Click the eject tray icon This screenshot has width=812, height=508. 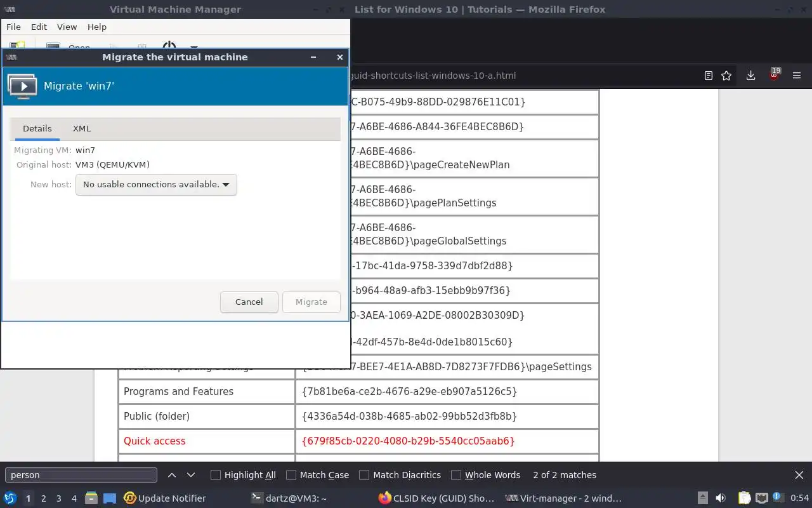pos(703,498)
